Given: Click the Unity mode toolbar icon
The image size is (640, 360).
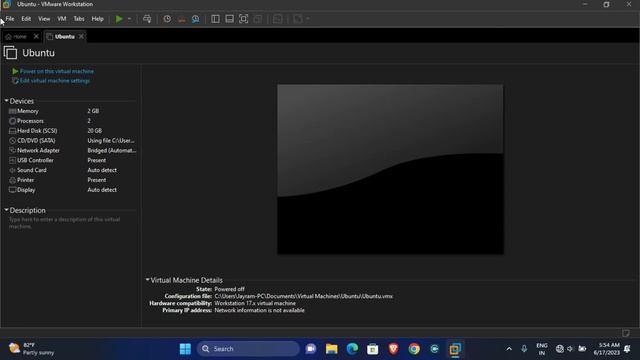Looking at the screenshot, I should (258, 19).
